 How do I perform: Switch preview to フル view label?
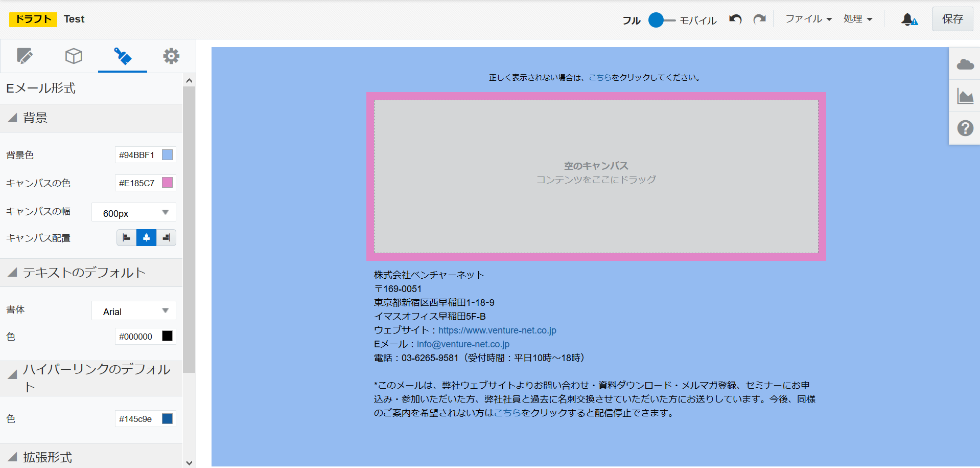(x=632, y=20)
